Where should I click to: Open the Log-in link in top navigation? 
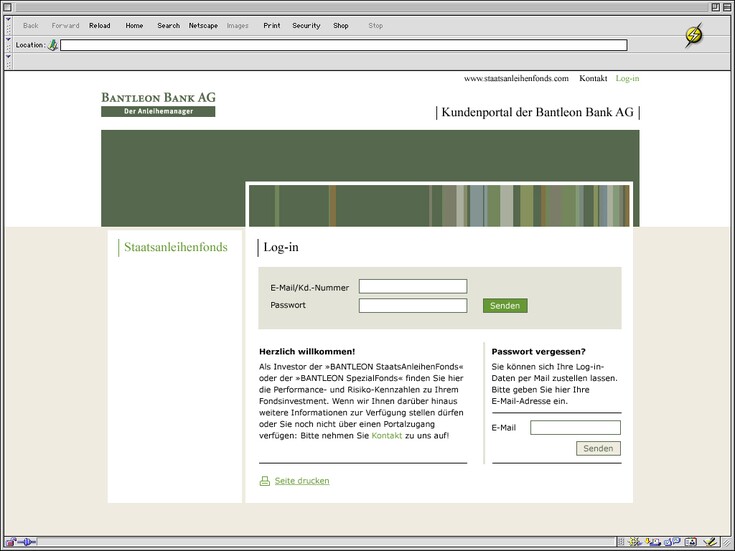point(627,78)
